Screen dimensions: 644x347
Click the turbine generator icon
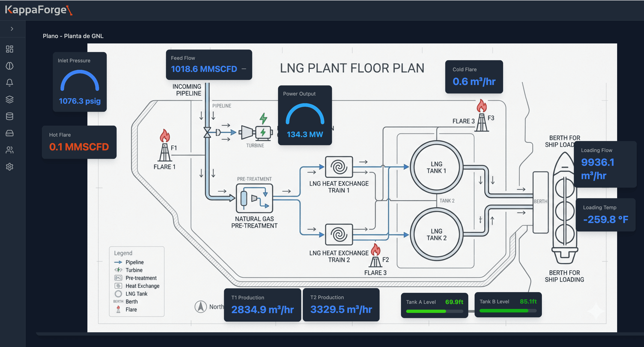[x=255, y=133]
